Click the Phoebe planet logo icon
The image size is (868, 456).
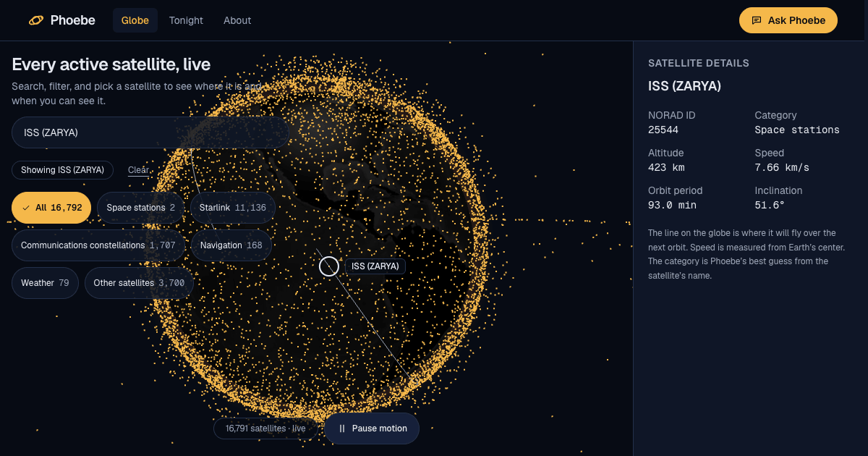tap(36, 20)
